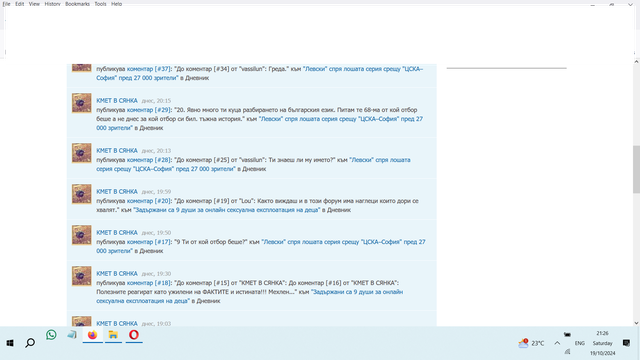Switch the ENG input language
Image resolution: width=640 pixels, height=360 pixels.
tap(580, 343)
